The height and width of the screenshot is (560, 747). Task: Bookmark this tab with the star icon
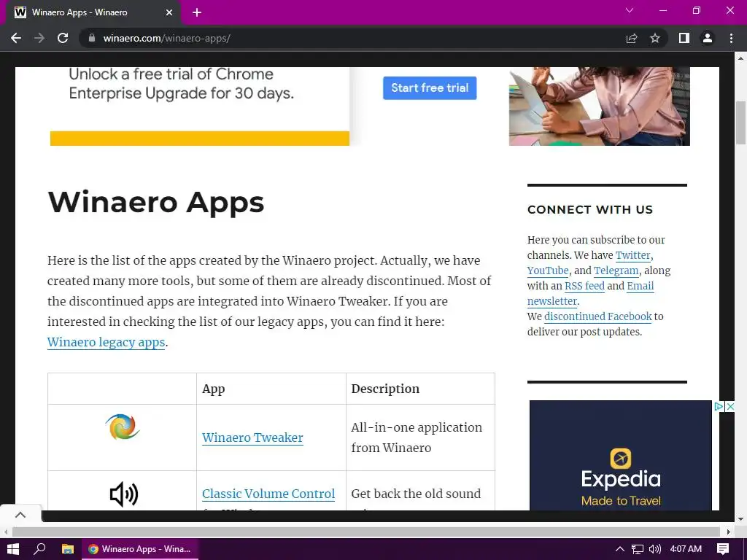point(655,38)
